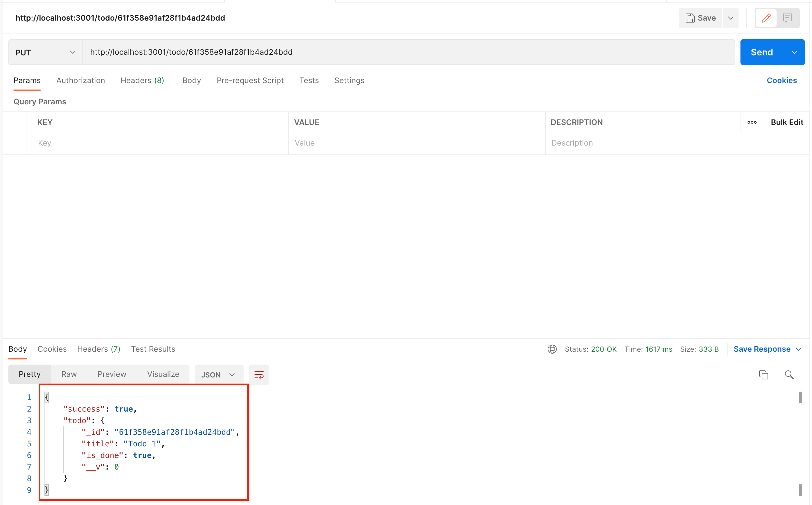Open the Cookies link
The image size is (812, 505).
pos(782,81)
